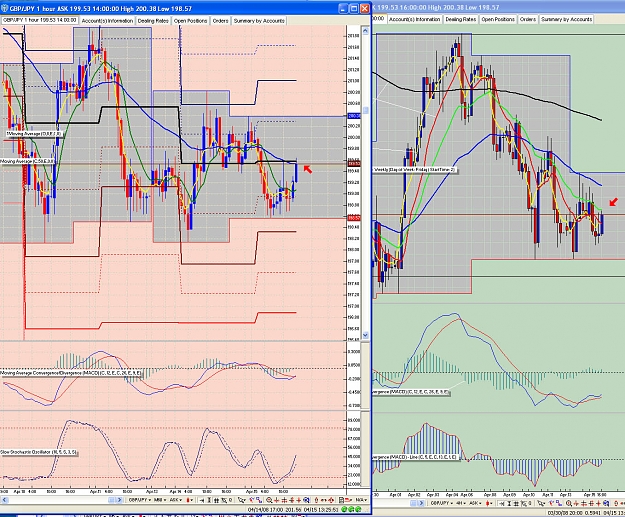Click scroll-to-end arrow icon in right toolbar
This screenshot has height=517, width=625.
pyautogui.click(x=501, y=503)
